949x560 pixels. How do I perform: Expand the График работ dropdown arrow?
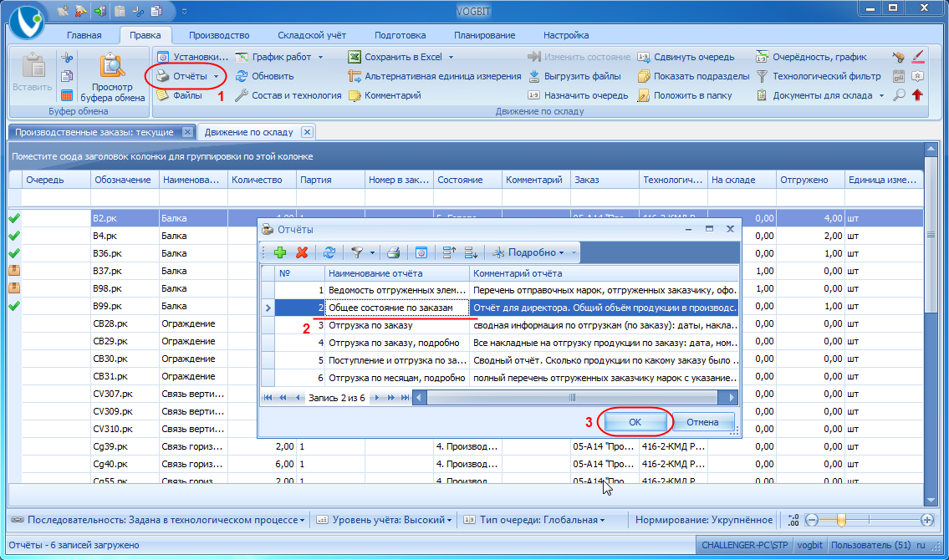[320, 57]
